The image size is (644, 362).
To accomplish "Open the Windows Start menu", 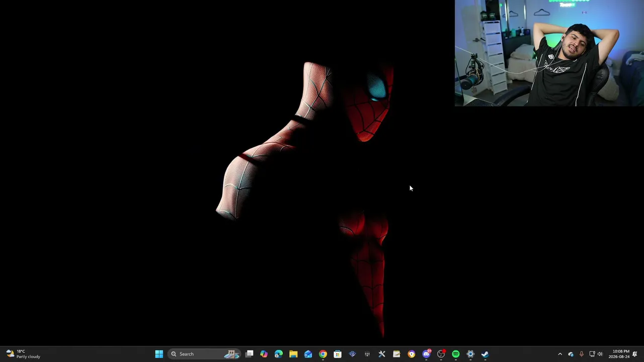I will tap(159, 354).
